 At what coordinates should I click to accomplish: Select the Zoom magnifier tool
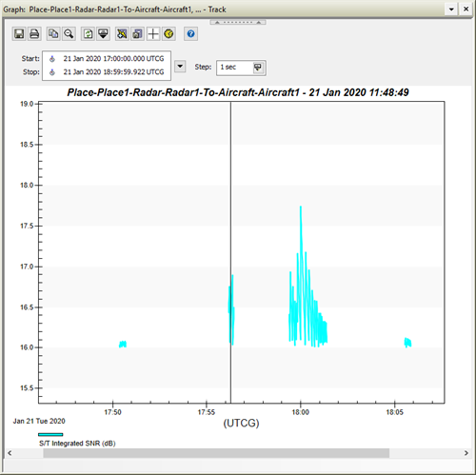(69, 33)
